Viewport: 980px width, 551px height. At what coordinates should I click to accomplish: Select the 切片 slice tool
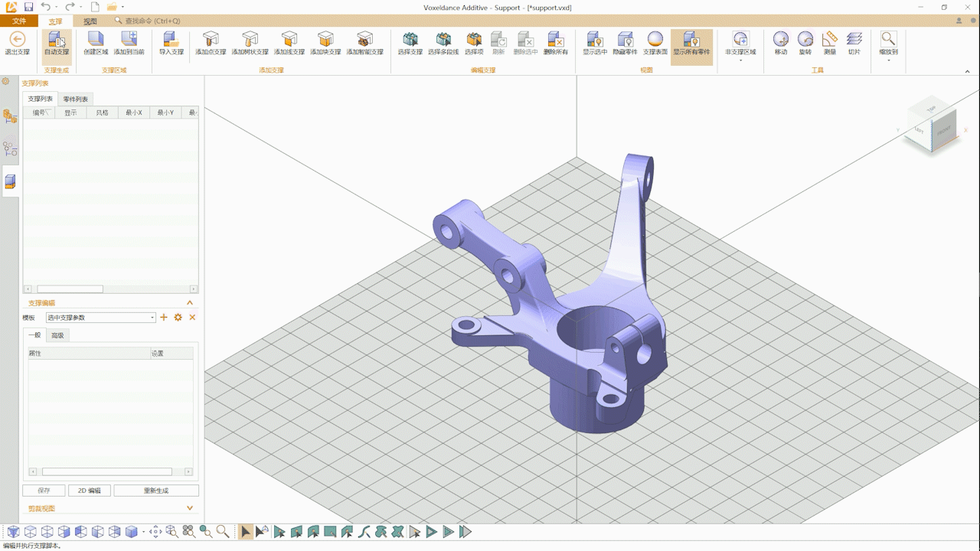pos(854,44)
